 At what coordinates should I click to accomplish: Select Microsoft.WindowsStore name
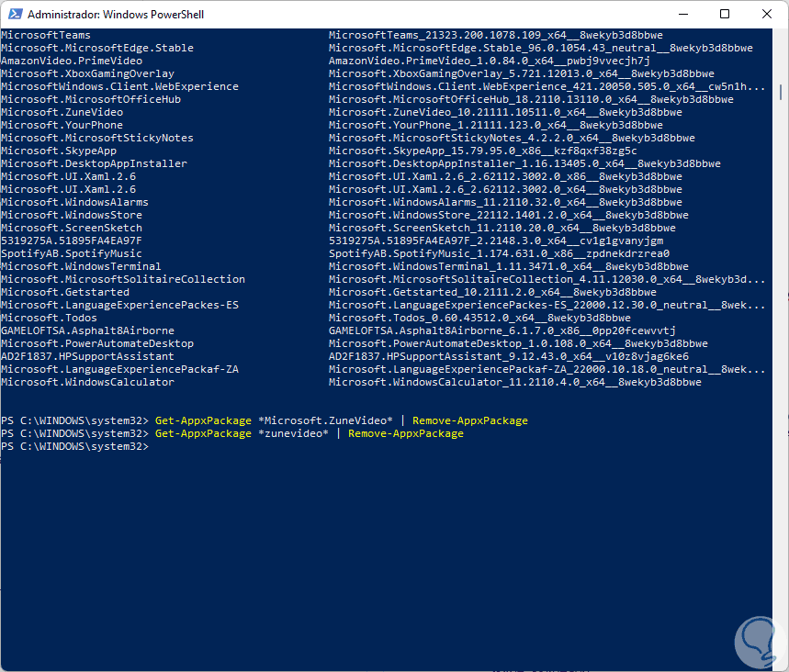click(x=72, y=215)
